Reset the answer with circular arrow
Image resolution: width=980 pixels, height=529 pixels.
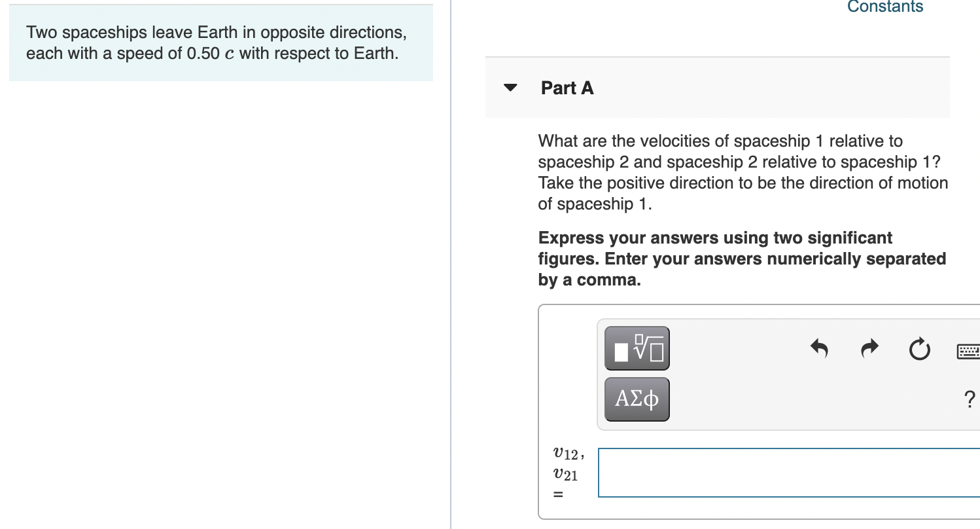919,348
